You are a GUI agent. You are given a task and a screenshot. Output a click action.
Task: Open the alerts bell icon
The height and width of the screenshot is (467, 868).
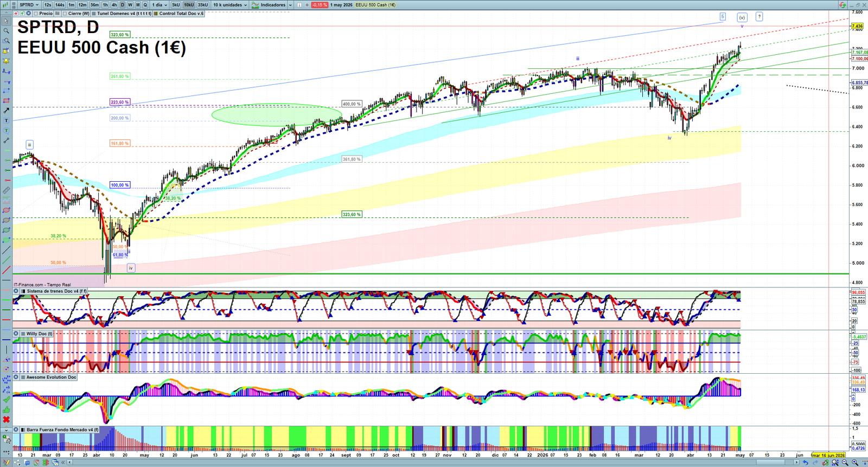tap(7, 61)
